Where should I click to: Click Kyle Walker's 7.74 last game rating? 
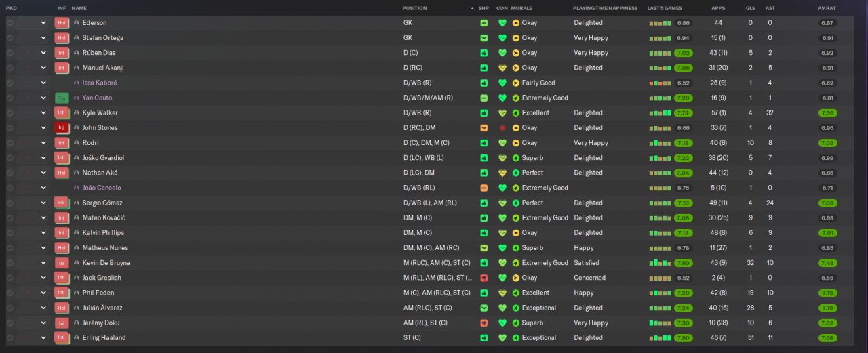click(x=684, y=112)
